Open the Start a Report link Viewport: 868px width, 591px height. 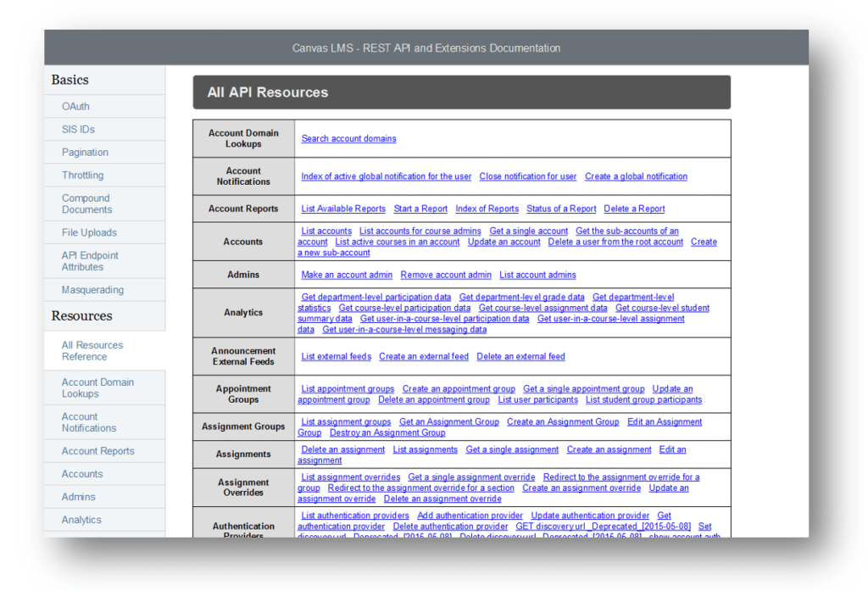click(420, 209)
